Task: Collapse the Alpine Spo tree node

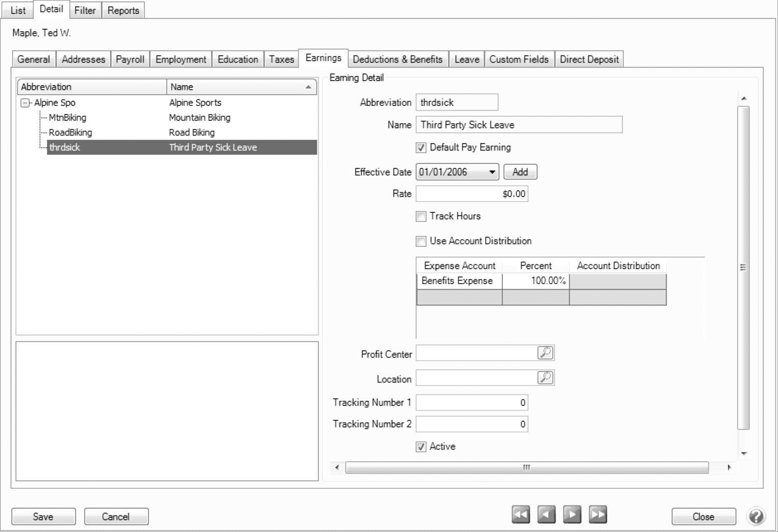Action: tap(25, 103)
